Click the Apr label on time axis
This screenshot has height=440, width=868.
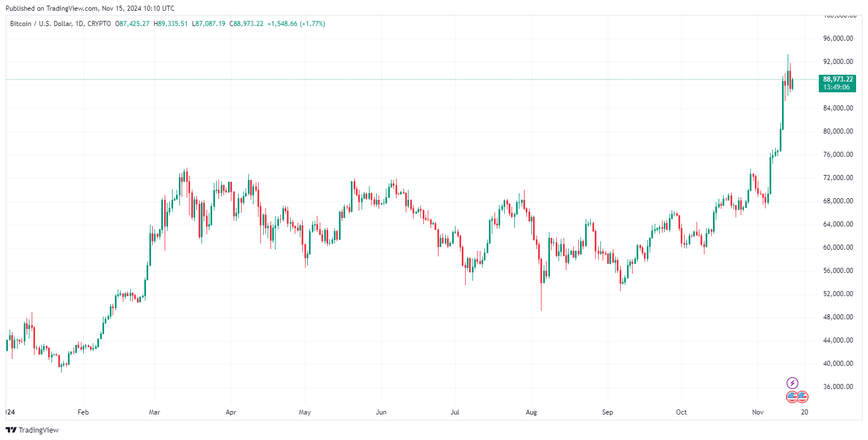coord(230,412)
